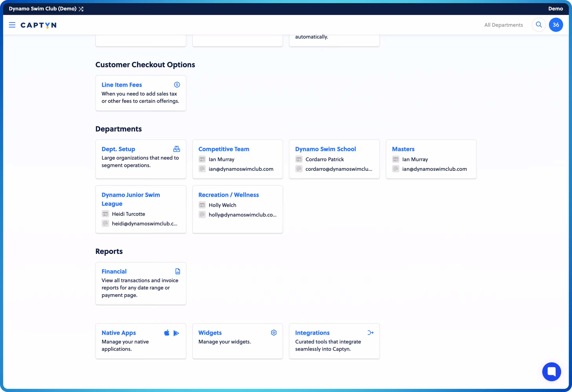
Task: Open Dynamo Junior Swim League department
Action: click(131, 199)
